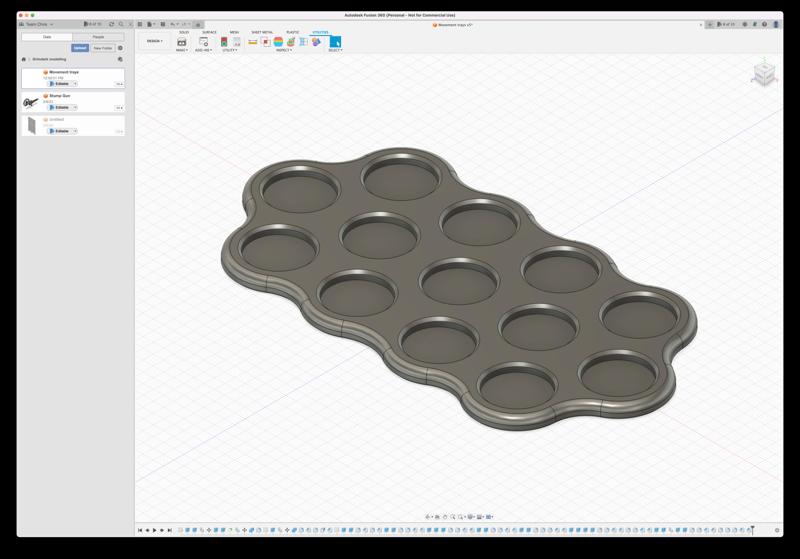Switch to the SHEET METAL toolbar tab
This screenshot has height=559, width=800.
click(262, 32)
